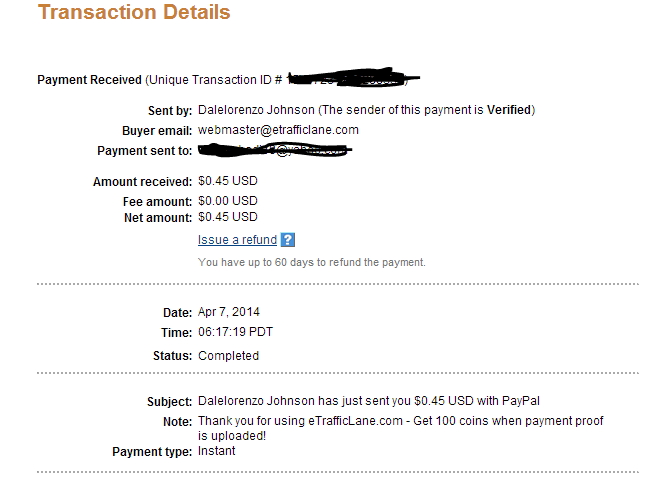Image resolution: width=646 pixels, height=501 pixels.
Task: Click the Payment Received label
Action: 89,80
